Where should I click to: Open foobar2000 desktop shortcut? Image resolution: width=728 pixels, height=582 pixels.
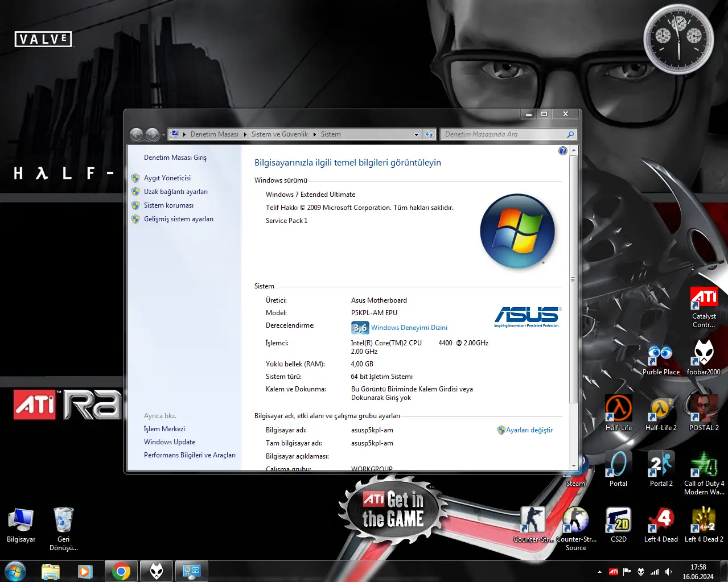click(x=704, y=358)
